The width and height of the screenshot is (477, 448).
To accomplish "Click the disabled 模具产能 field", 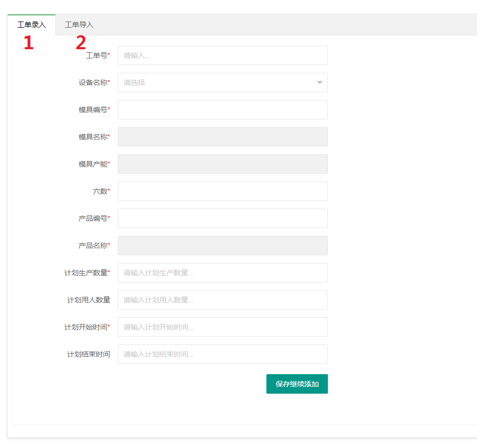I will 222,164.
